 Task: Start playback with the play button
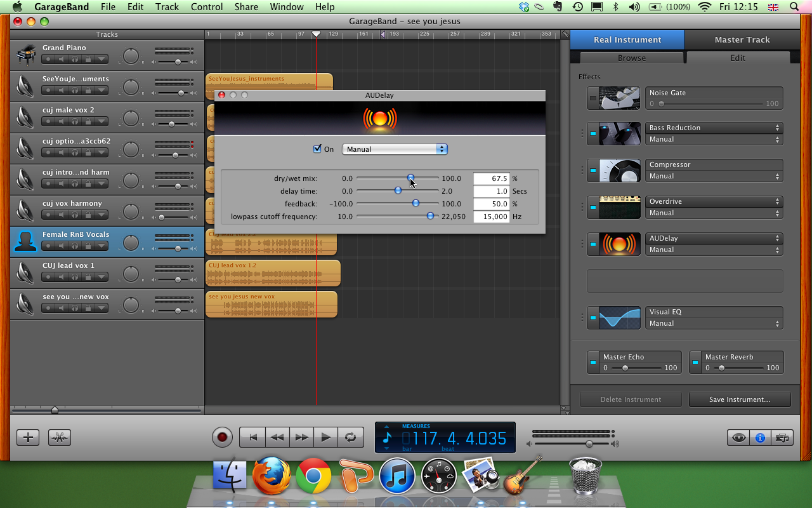pos(326,437)
